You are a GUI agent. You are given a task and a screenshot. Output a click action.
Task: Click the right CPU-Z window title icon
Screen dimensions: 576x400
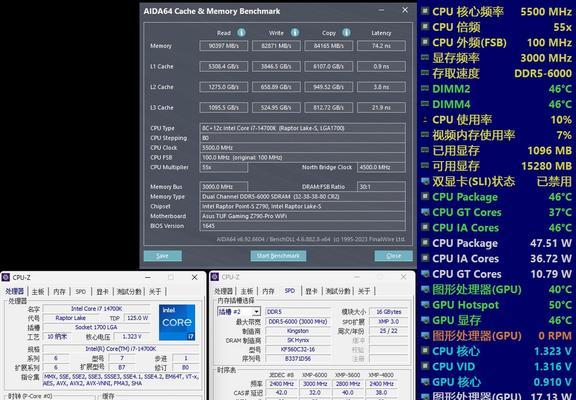pyautogui.click(x=215, y=277)
